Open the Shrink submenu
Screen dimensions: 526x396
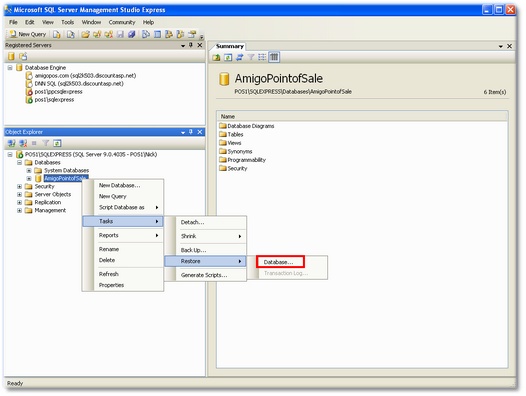[205, 236]
